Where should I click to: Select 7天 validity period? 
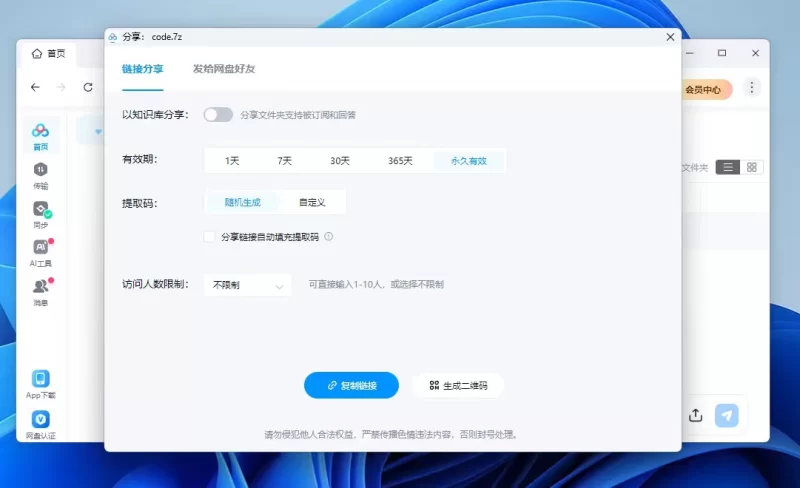pos(285,161)
